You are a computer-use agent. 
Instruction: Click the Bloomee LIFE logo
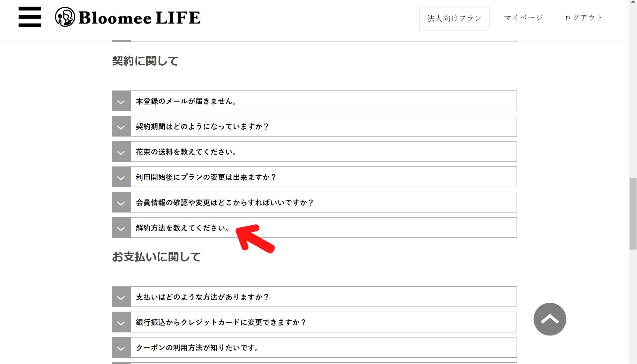coord(128,17)
